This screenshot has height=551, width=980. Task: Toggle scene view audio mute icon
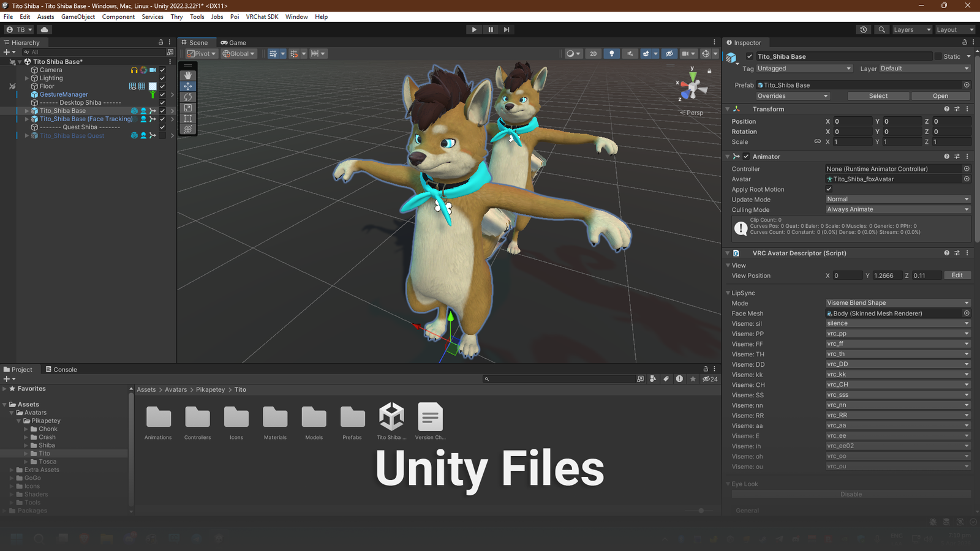click(630, 53)
